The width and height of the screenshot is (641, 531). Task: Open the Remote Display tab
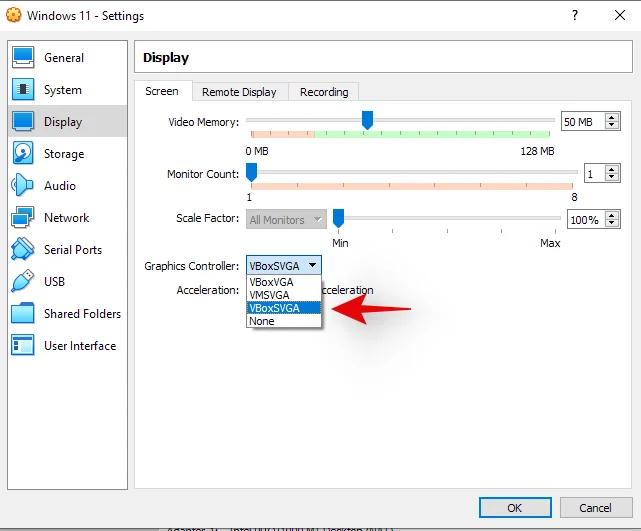[x=239, y=92]
